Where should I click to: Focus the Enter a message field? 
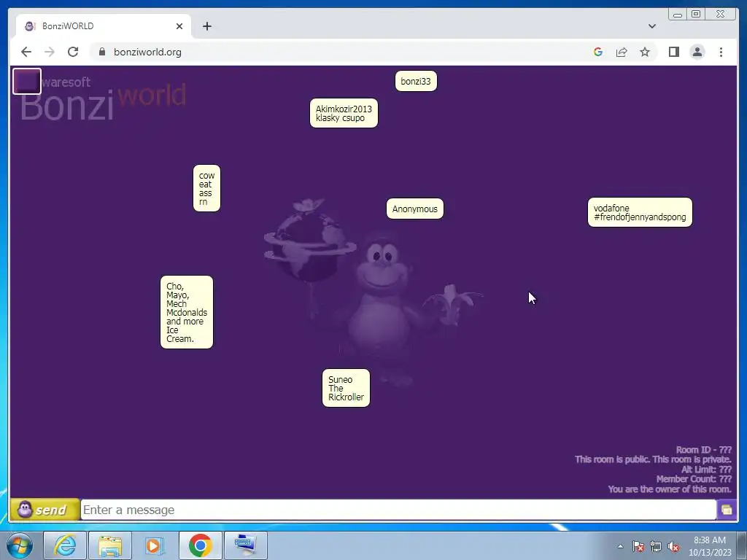(398, 510)
